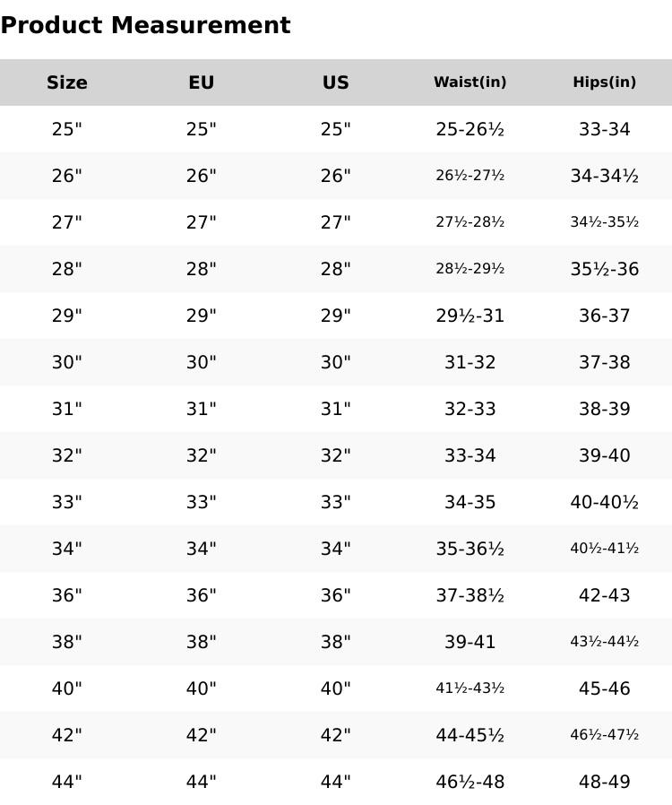
Task: Click waist cell 37-38½
Action: [470, 595]
